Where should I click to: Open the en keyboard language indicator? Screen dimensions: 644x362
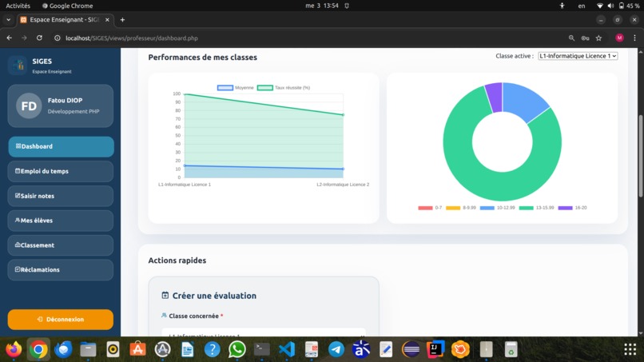coord(582,6)
